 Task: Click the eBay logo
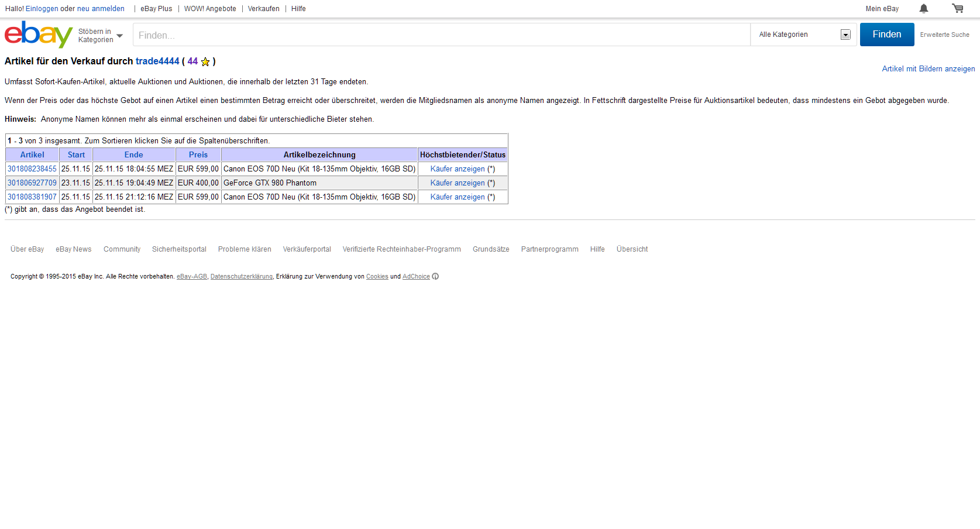tap(39, 35)
